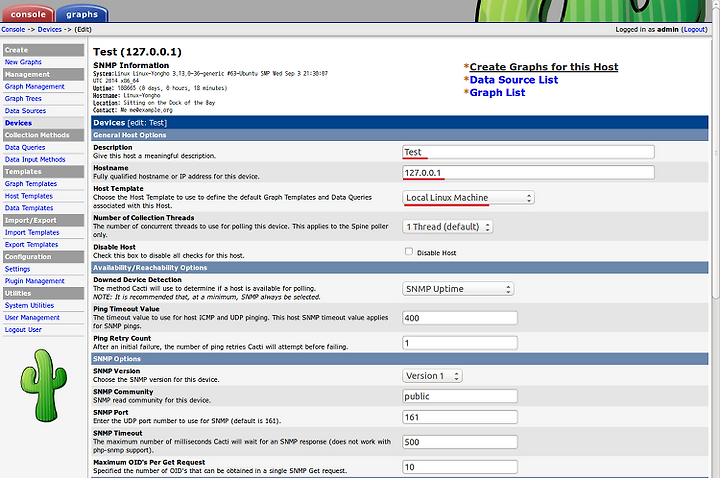Click the Create sidebar section header
Viewport: 720px width, 478px height.
pyautogui.click(x=44, y=50)
